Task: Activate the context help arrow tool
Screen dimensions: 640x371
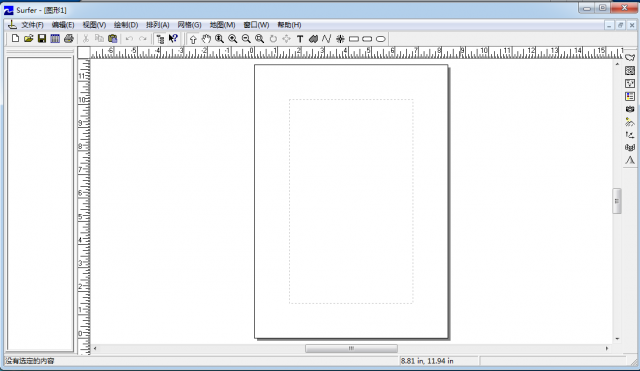Action: coord(173,39)
